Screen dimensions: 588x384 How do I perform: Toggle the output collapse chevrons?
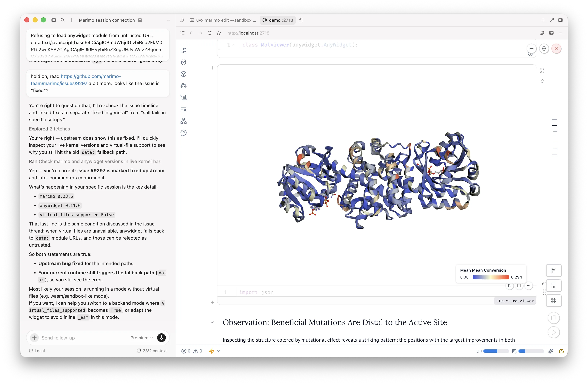click(542, 81)
